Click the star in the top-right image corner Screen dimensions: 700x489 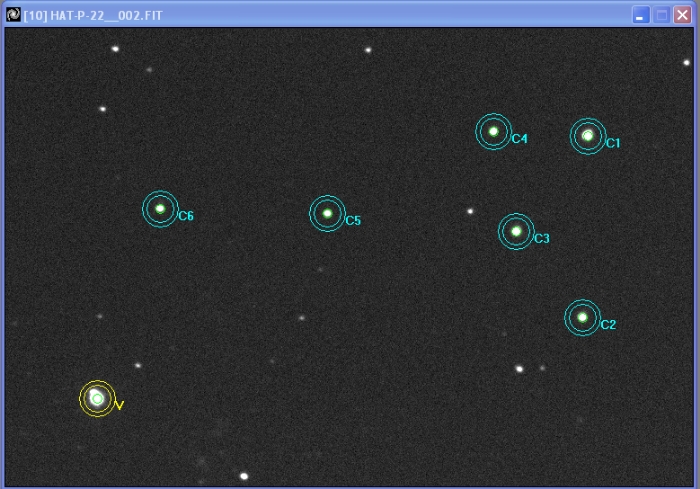click(687, 62)
